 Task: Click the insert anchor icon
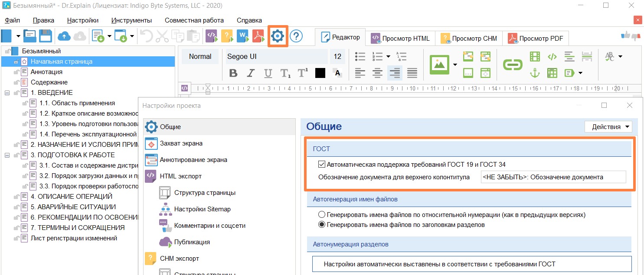(535, 73)
